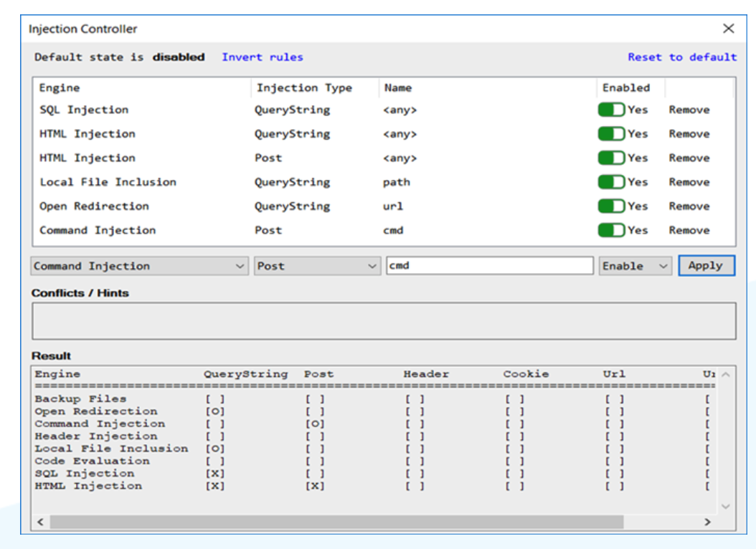The height and width of the screenshot is (549, 756).
Task: Toggle the HTML Injection Post rule switch
Action: pos(611,158)
